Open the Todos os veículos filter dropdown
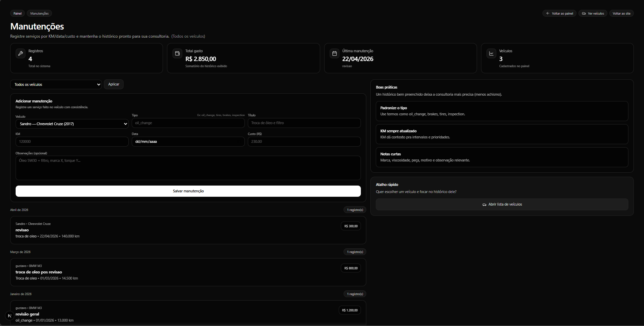Viewport: 644px width, 326px height. [x=56, y=84]
